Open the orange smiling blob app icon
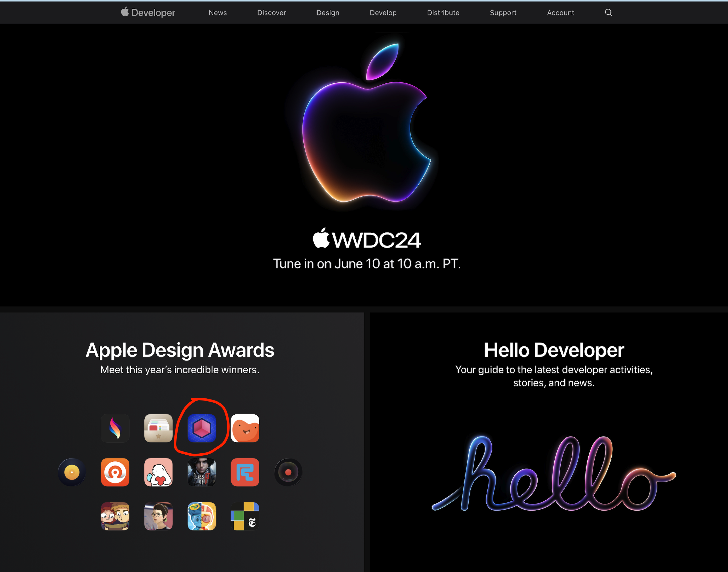728x572 pixels. [x=245, y=428]
